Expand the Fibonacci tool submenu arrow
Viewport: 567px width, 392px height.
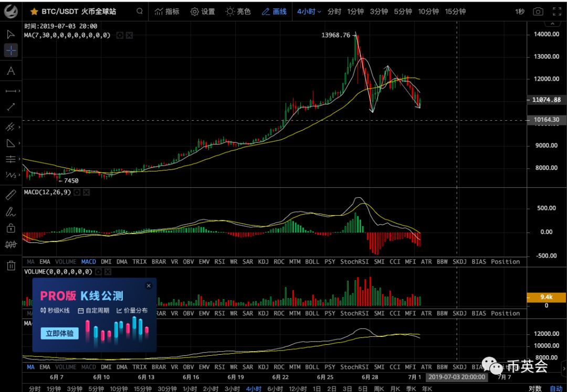click(19, 159)
